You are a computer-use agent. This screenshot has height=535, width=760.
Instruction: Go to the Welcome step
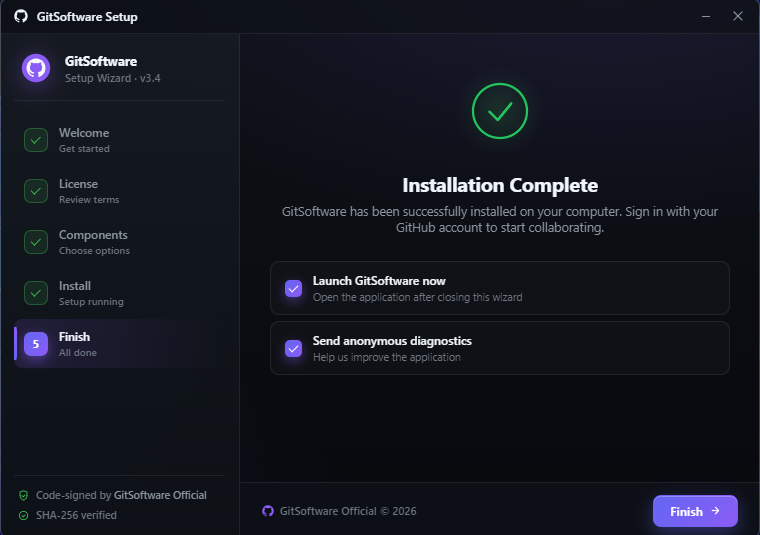84,140
